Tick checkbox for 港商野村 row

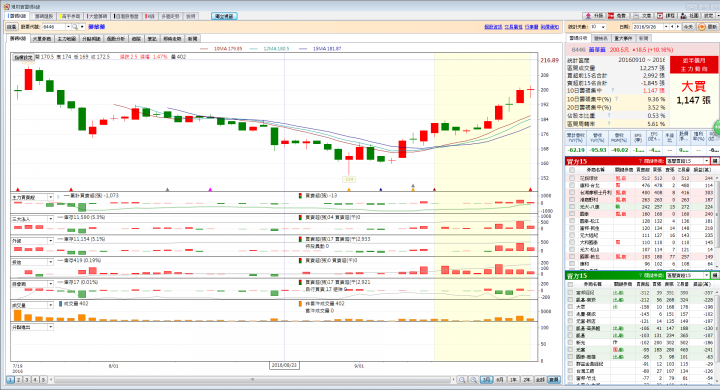[572, 200]
